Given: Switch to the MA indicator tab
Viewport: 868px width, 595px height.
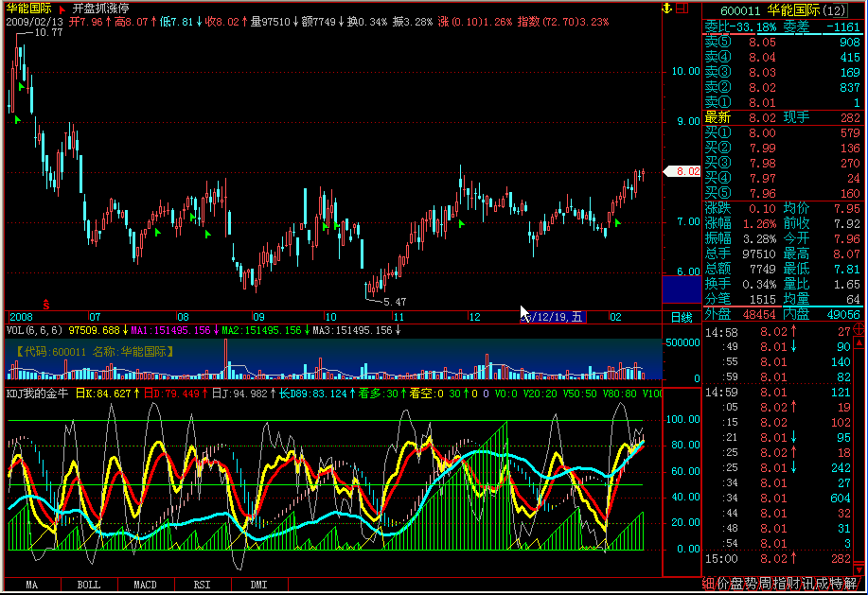Looking at the screenshot, I should 31,585.
